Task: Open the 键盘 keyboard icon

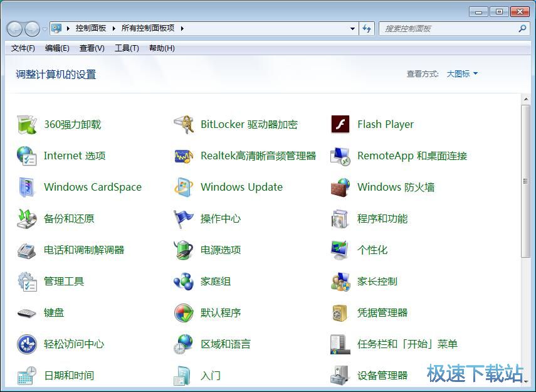Action: [x=27, y=313]
